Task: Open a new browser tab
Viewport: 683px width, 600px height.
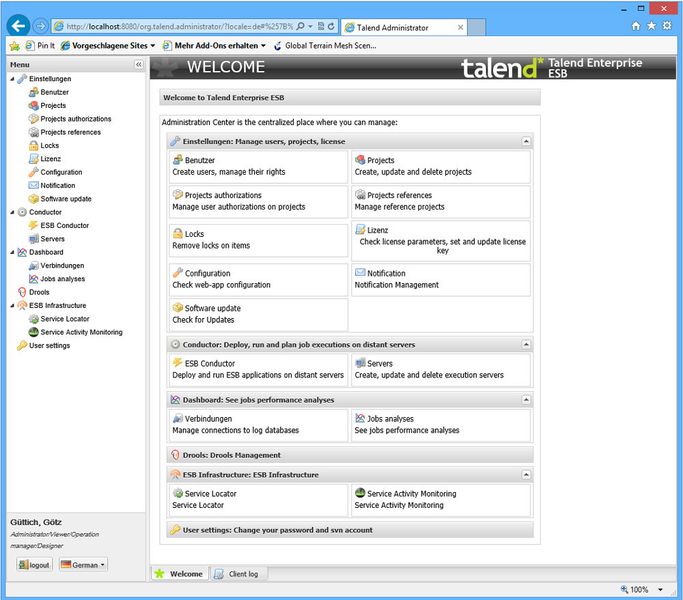Action: 477,27
